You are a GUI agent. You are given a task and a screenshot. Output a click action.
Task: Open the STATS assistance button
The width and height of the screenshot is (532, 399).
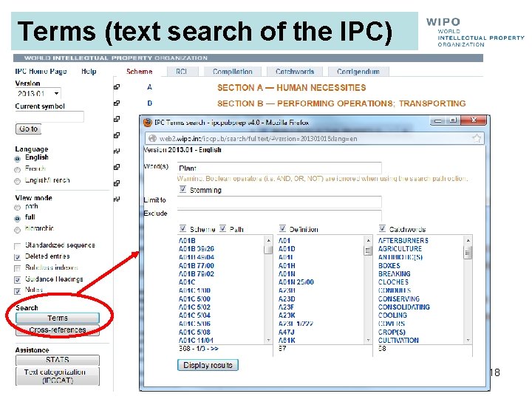point(58,360)
